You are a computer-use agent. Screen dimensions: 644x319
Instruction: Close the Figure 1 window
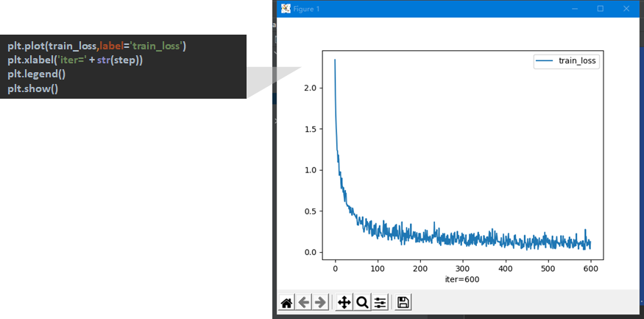(x=626, y=9)
